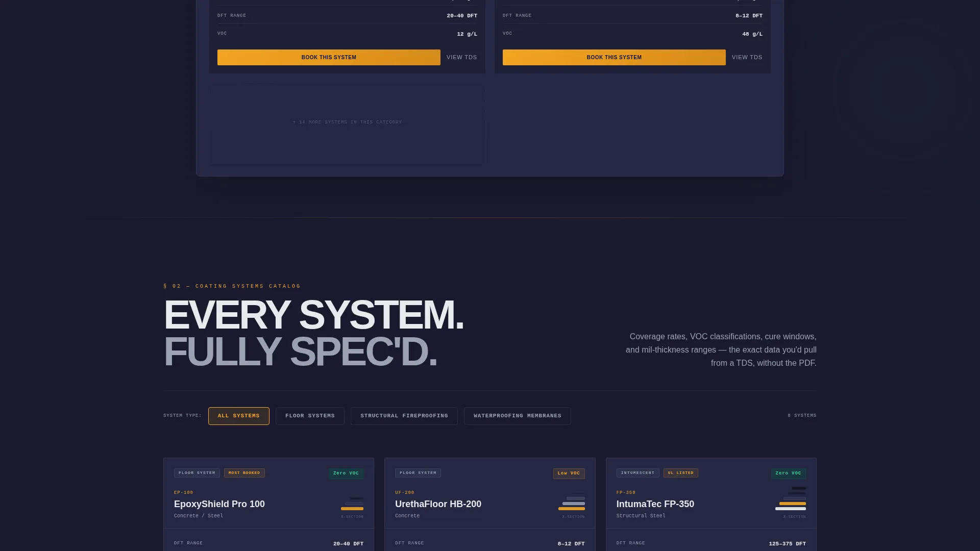Click the Intumescent tag on the FP-350 card
980x551 pixels.
point(638,473)
